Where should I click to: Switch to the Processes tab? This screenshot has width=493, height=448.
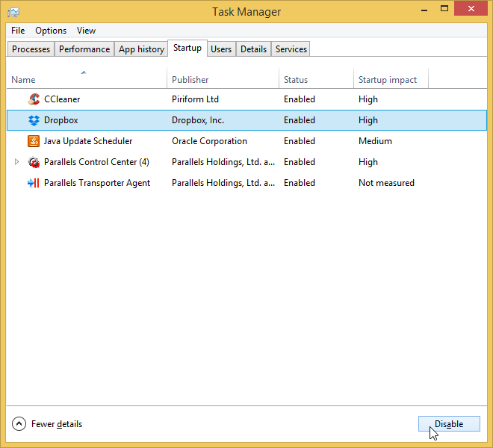click(31, 49)
